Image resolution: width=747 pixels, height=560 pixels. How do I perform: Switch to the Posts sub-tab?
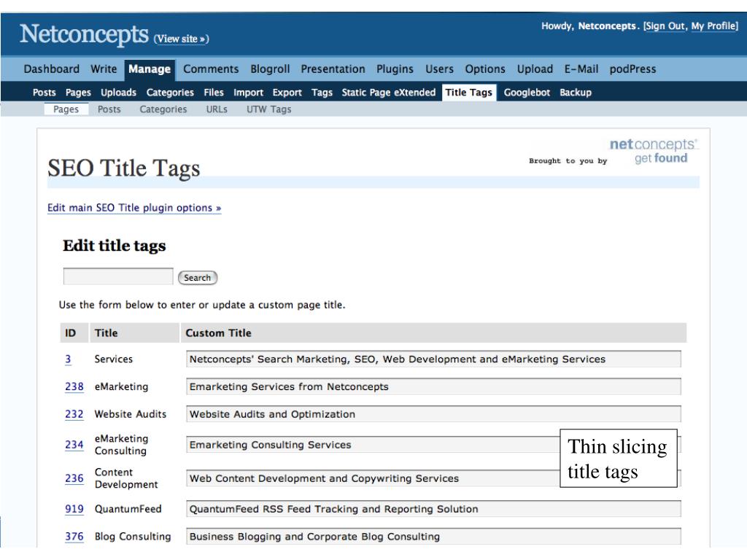[x=109, y=109]
